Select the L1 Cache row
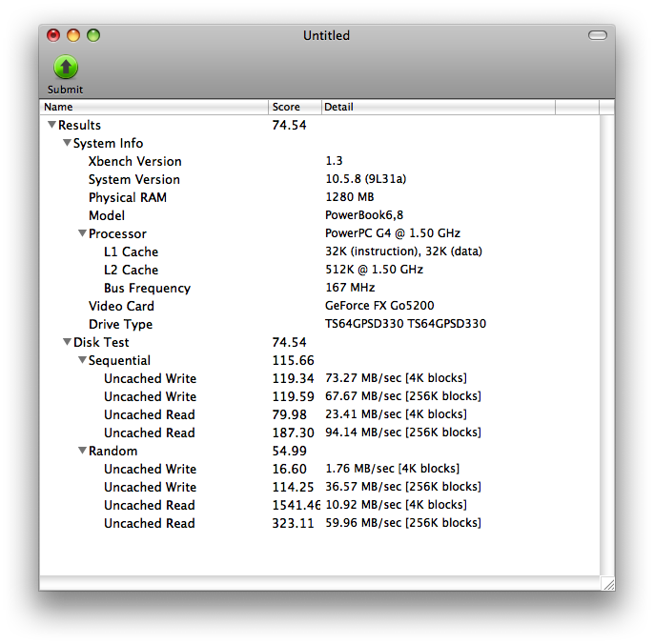Image resolution: width=654 pixels, height=644 pixels. click(320, 252)
